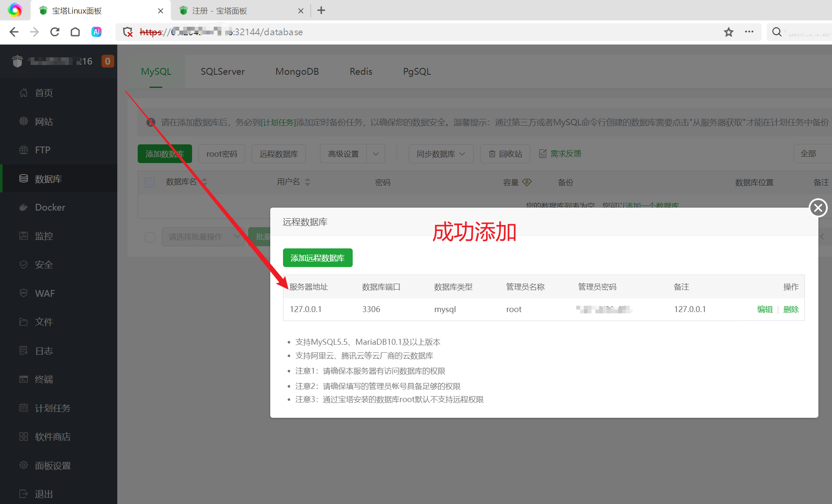Click the root密码 button
Screen dimensions: 832x504
[222, 154]
